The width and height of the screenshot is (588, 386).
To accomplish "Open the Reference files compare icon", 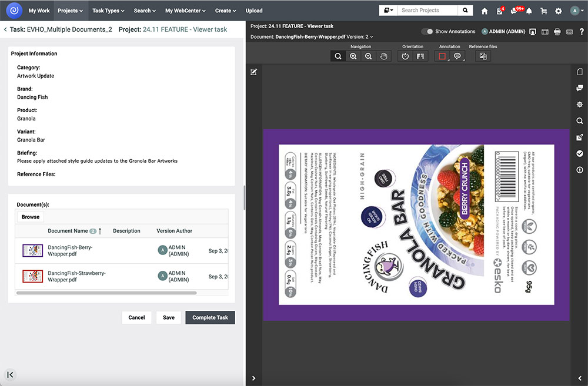I will click(483, 56).
